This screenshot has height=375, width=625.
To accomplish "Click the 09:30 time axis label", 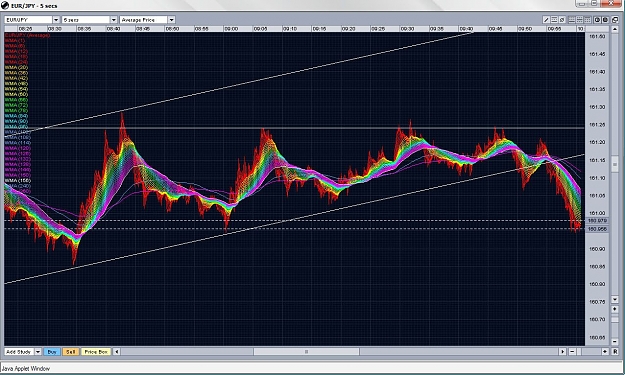I will (407, 29).
